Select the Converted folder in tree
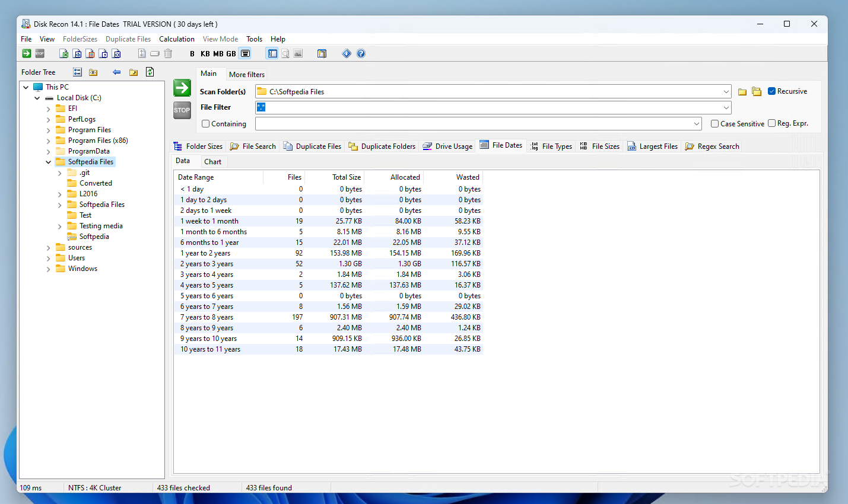The width and height of the screenshot is (848, 504). [x=96, y=183]
